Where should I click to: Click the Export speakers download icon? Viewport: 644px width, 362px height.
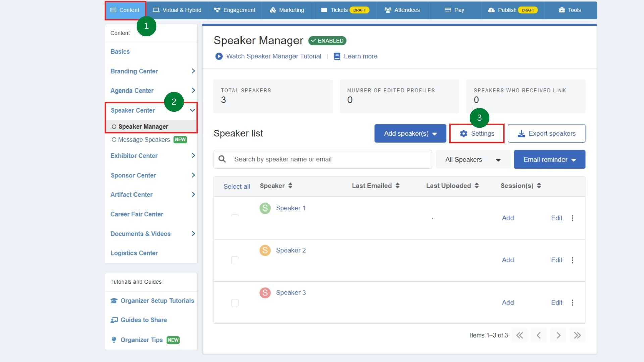[x=521, y=134]
